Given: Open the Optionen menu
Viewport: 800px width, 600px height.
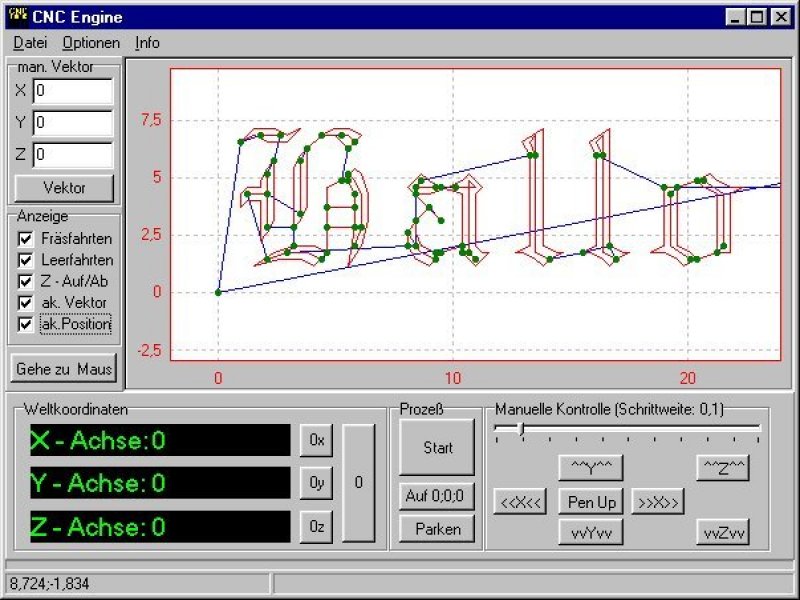Looking at the screenshot, I should tap(91, 43).
